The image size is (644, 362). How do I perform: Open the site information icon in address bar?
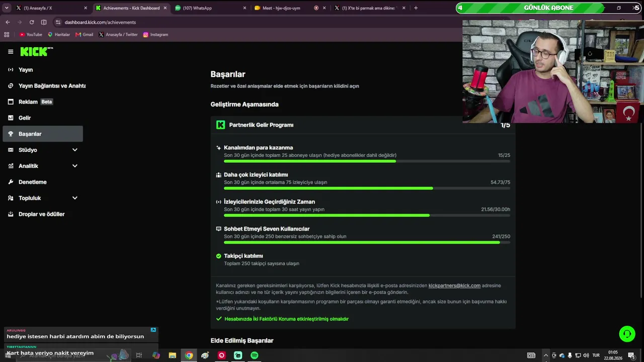pos(58,22)
